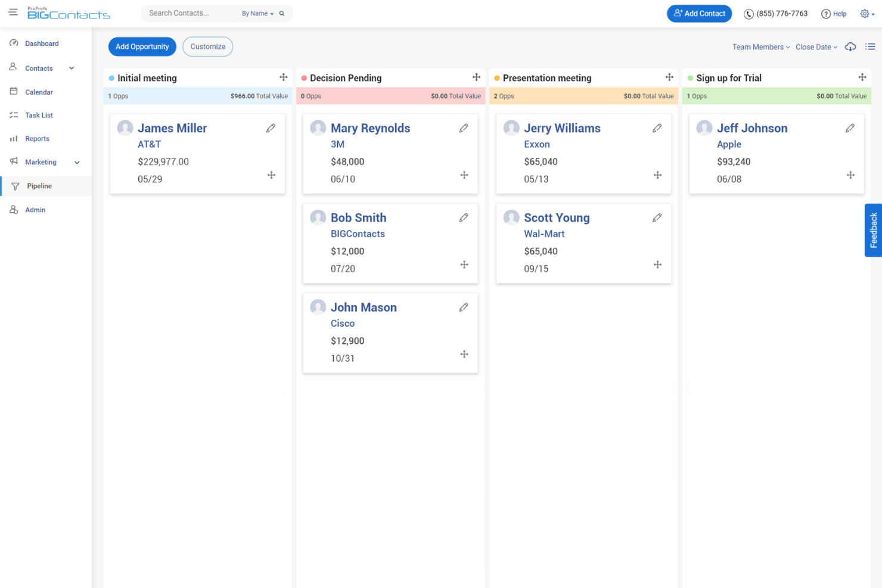Click the BIGContacts logo
Screen dimensions: 882x588
[69, 13]
